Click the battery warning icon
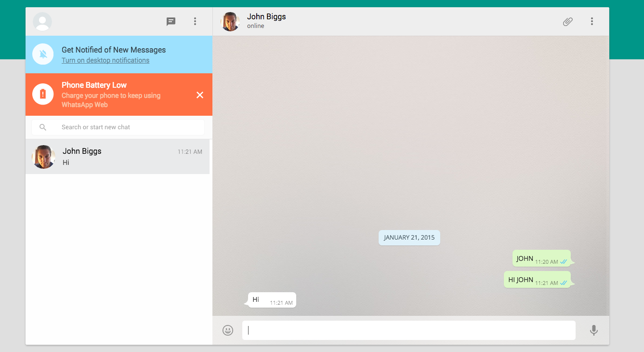Screen dimensions: 644x352 [x=43, y=94]
